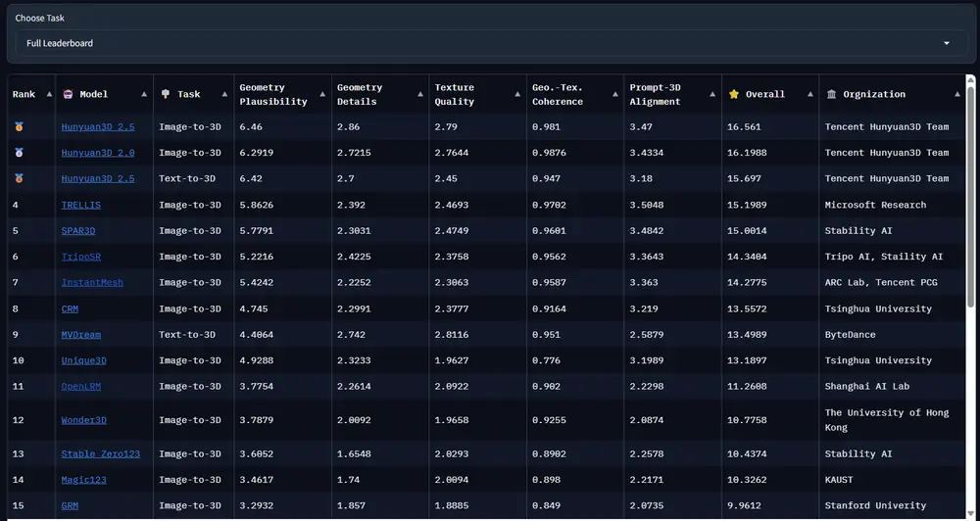This screenshot has width=980, height=521.
Task: Sort by Rank using its sort arrows
Action: click(46, 95)
